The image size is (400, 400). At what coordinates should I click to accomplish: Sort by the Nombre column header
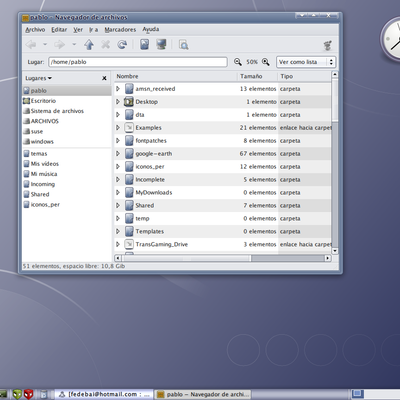pos(176,76)
